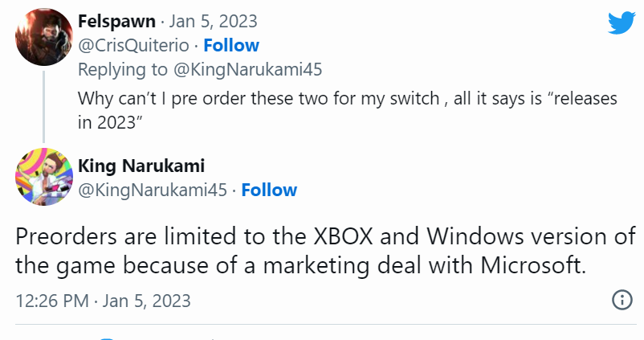
Task: Open Felspawn's reply about pre-ordering for Switch
Action: click(x=348, y=110)
